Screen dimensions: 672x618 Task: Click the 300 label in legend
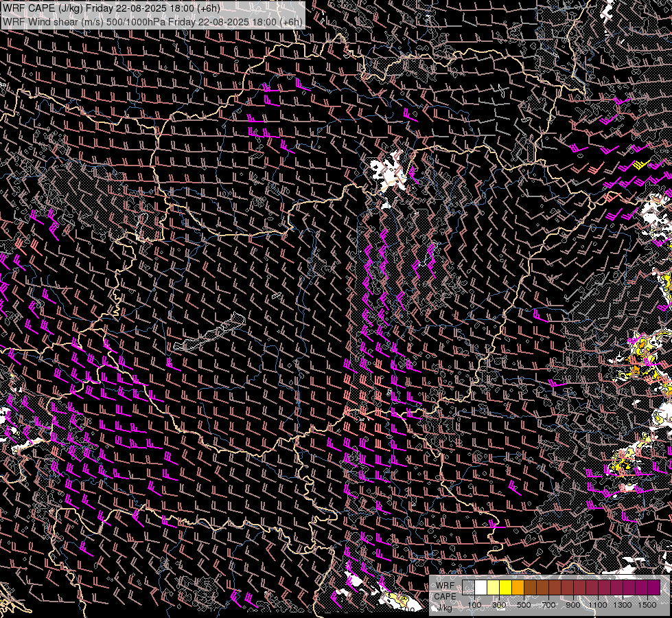pos(499,605)
